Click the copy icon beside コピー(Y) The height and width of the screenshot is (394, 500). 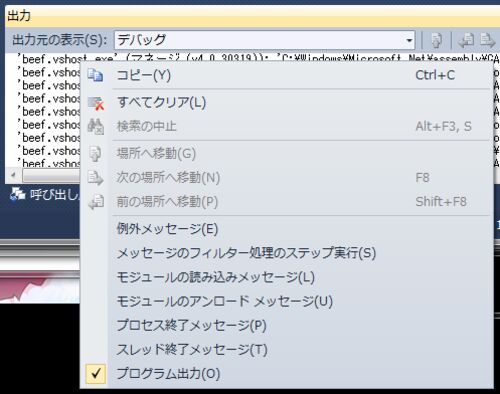pyautogui.click(x=95, y=75)
